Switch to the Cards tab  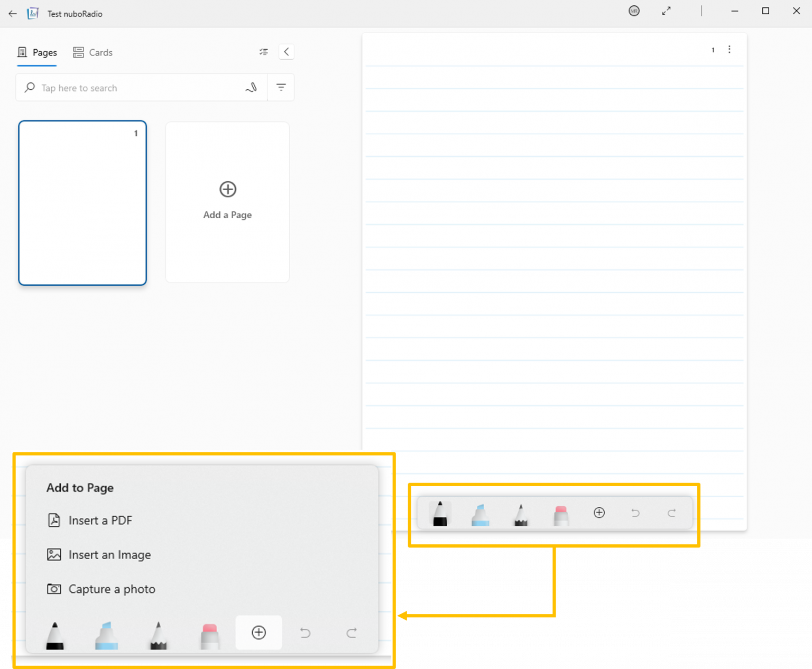pos(93,52)
